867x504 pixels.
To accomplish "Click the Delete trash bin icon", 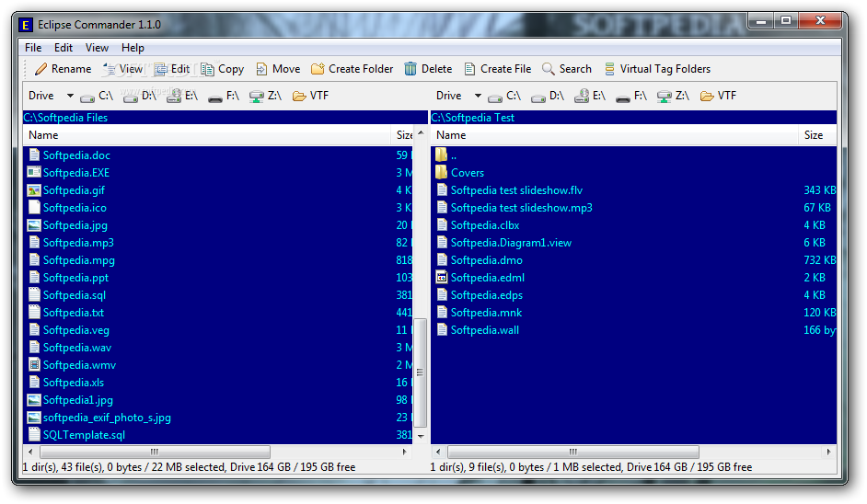I will (410, 69).
